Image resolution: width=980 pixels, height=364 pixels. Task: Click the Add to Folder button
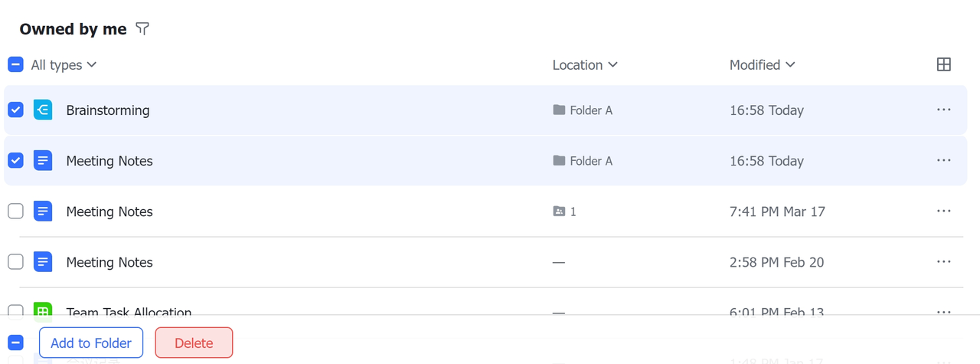click(x=91, y=343)
